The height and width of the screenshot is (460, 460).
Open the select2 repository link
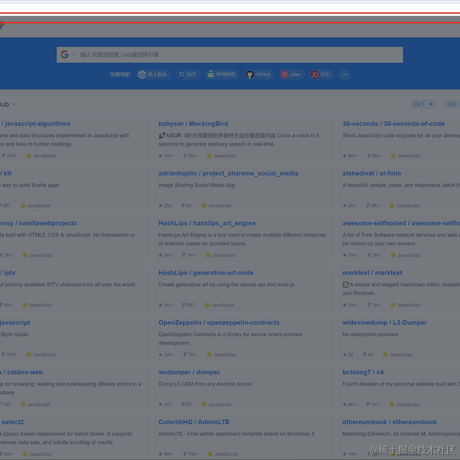pyautogui.click(x=12, y=422)
